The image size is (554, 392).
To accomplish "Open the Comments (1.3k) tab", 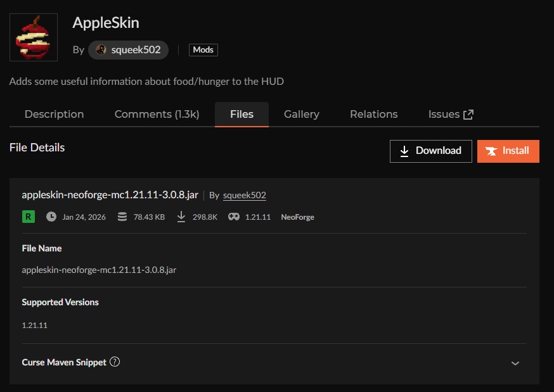I will click(157, 115).
